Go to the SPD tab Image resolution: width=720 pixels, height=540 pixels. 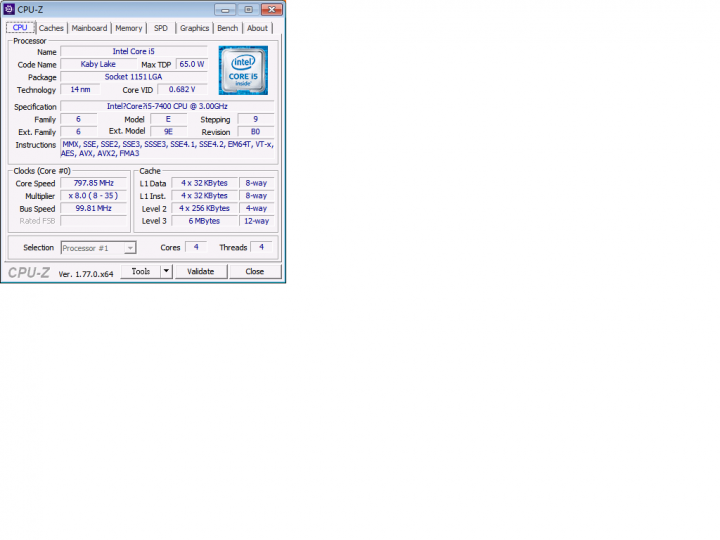pos(161,28)
